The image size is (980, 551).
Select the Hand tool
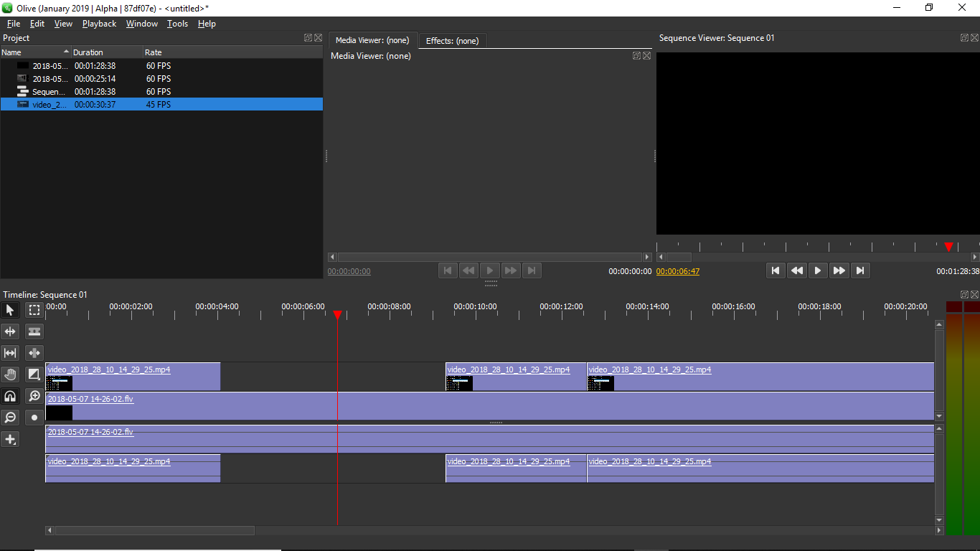[x=10, y=375]
